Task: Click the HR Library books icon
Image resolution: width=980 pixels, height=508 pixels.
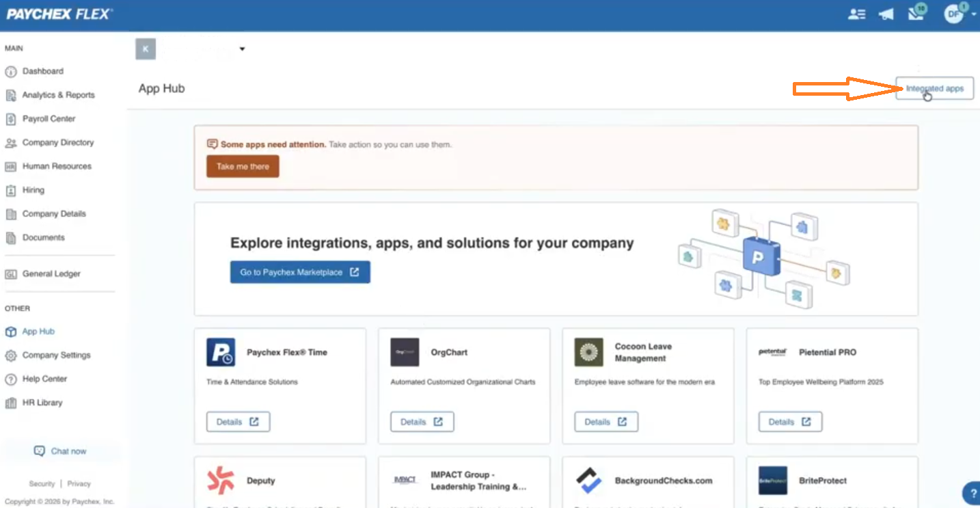Action: [11, 403]
